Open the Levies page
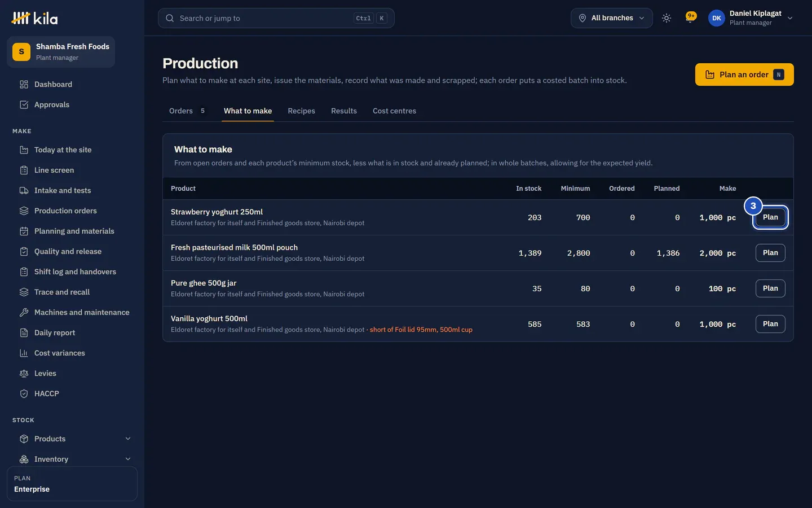This screenshot has width=812, height=508. (72, 374)
